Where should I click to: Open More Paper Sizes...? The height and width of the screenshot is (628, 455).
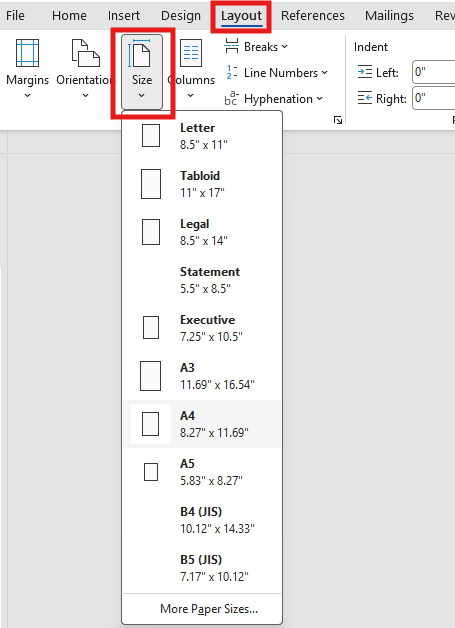pyautogui.click(x=202, y=609)
